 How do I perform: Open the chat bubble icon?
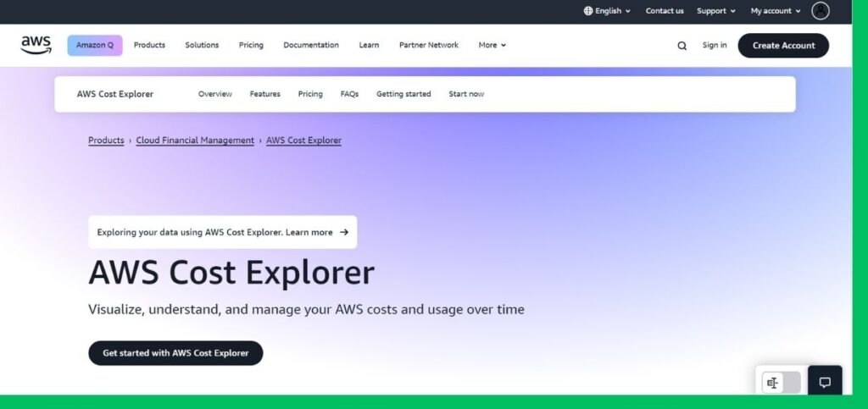coord(825,382)
